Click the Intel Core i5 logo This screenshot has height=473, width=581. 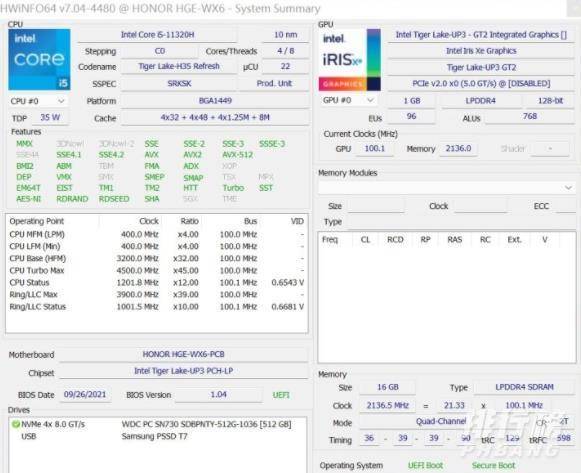point(39,60)
